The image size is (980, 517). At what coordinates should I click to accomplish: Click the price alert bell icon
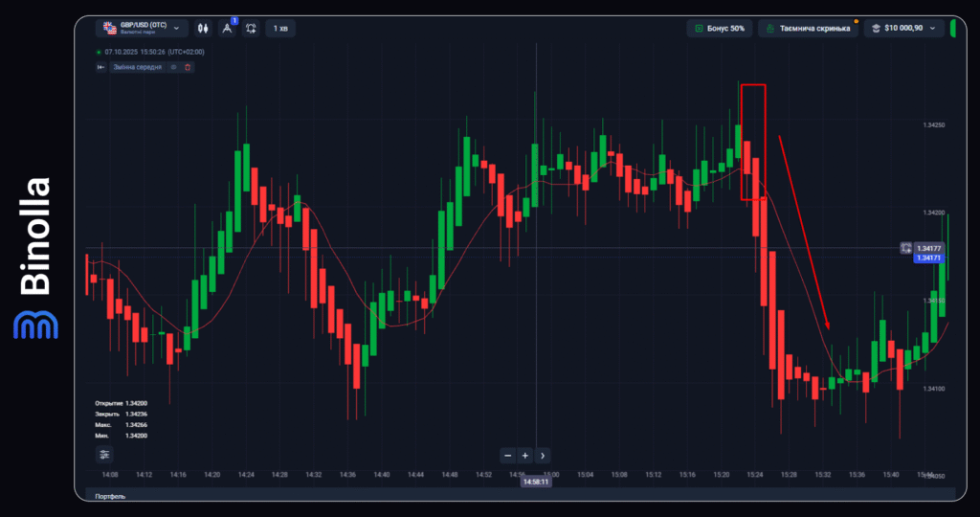tap(251, 29)
